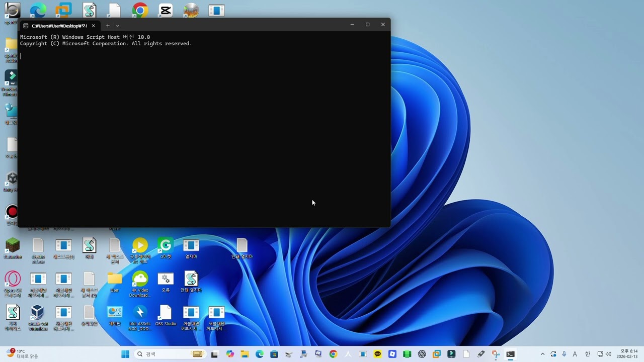
Task: Open ChatGPT from taskbar
Action: click(x=422, y=354)
